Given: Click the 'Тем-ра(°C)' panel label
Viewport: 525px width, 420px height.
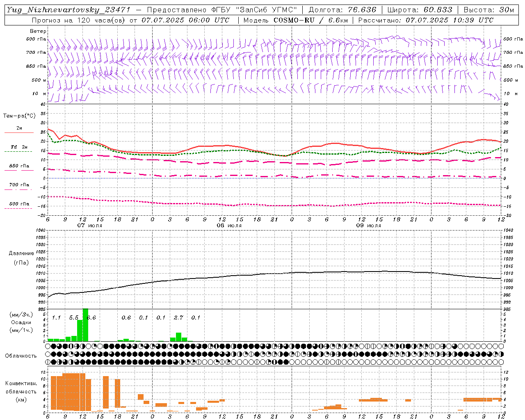Looking at the screenshot, I should click(19, 116).
